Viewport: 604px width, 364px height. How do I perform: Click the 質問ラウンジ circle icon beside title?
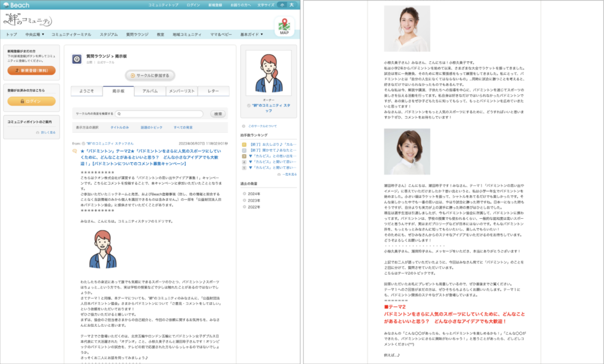tap(77, 59)
